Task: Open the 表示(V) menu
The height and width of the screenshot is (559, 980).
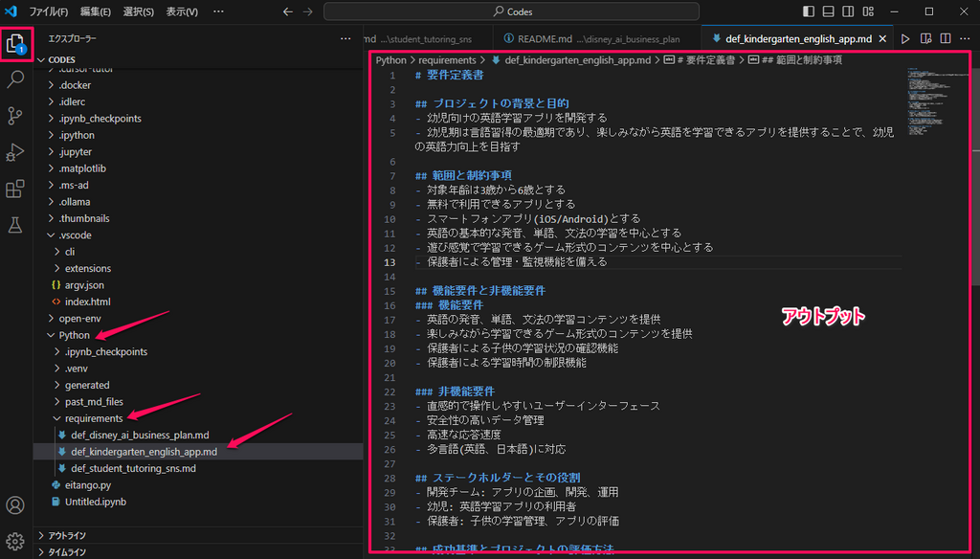Action: click(x=182, y=11)
